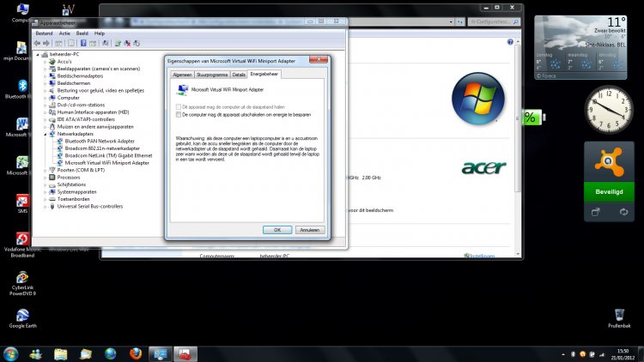Open the Bestand menu

pos(44,33)
